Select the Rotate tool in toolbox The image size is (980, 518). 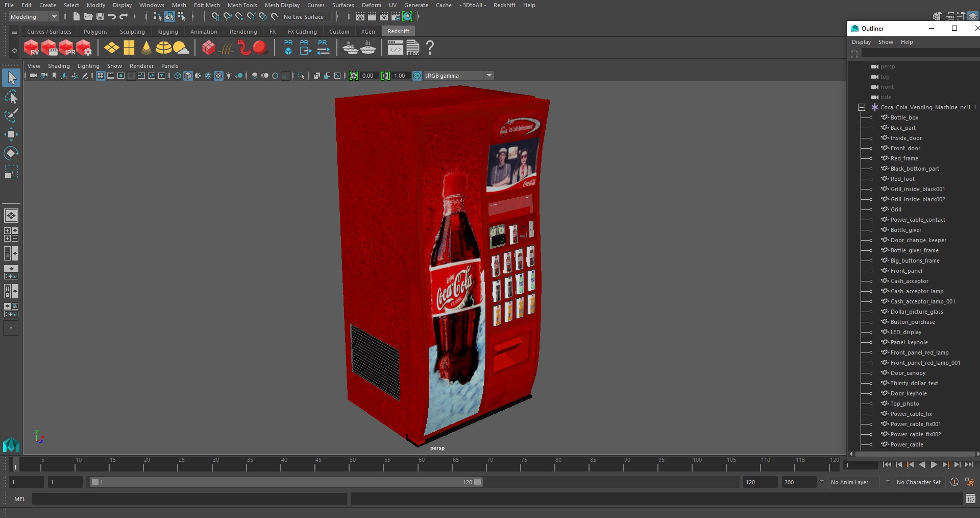[11, 153]
